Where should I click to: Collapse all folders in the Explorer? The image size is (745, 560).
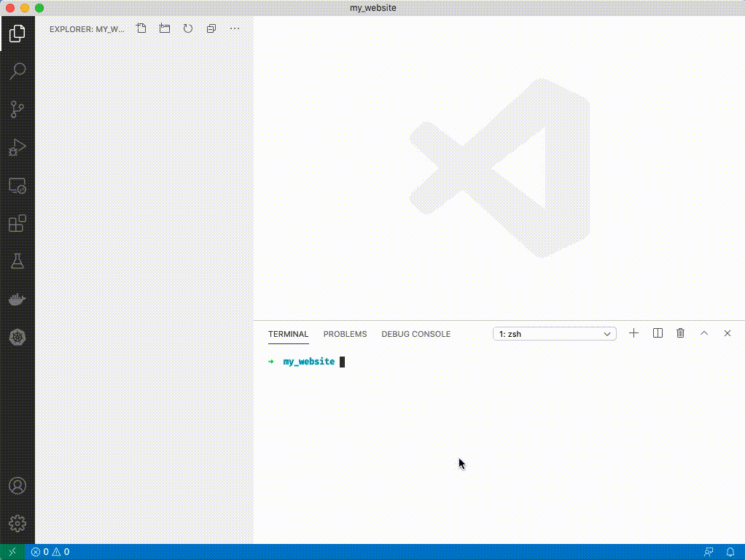click(211, 28)
